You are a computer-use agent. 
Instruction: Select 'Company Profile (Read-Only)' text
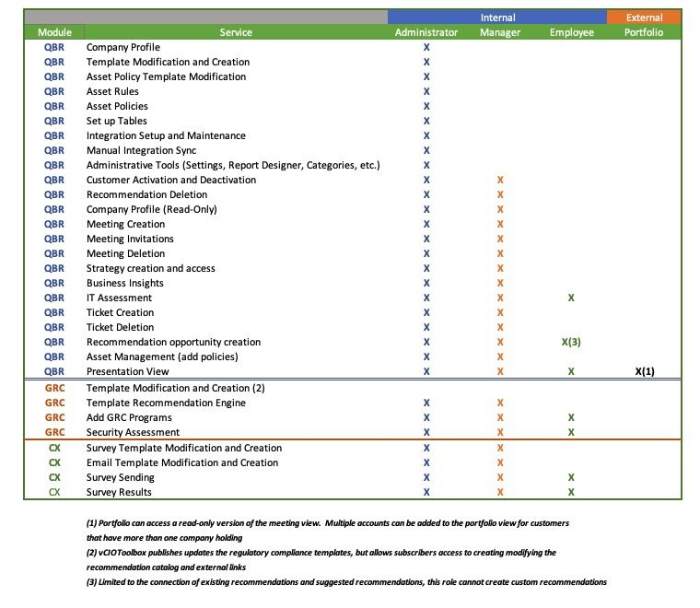point(152,209)
